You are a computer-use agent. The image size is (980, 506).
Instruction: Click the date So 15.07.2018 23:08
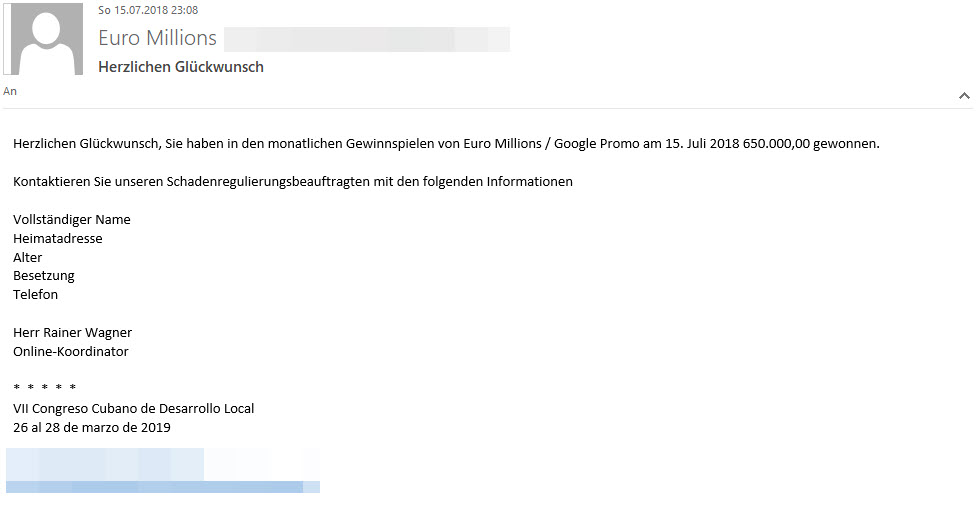click(148, 10)
